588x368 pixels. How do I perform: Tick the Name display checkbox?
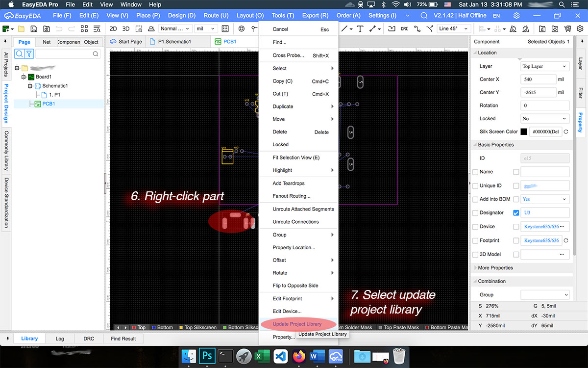point(516,172)
